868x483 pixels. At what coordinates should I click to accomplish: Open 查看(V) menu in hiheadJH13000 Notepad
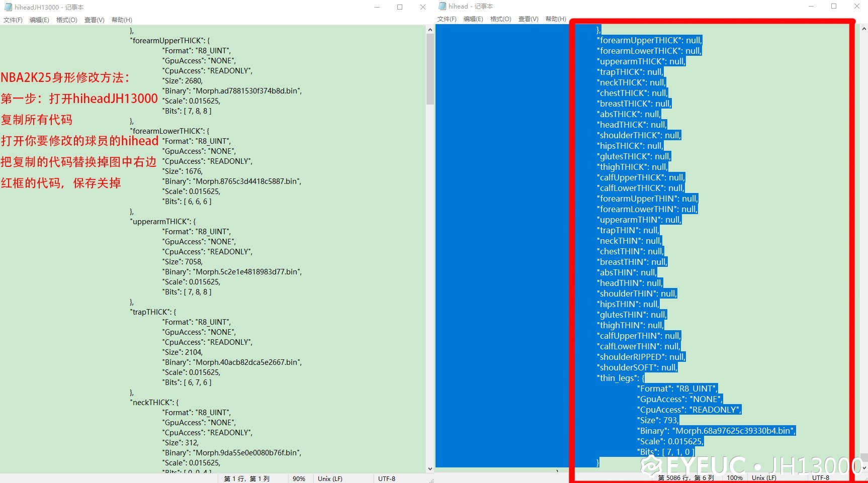(x=95, y=20)
